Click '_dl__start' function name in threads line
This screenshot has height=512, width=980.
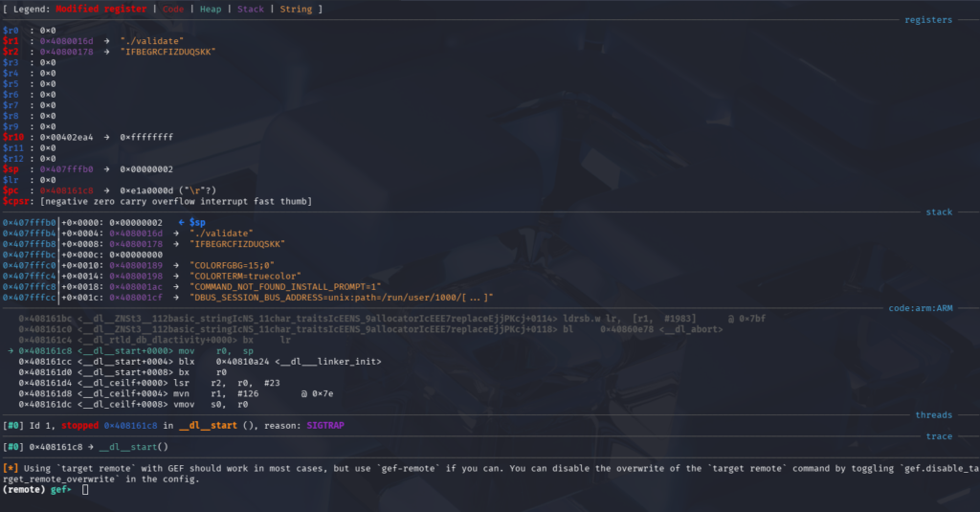pyautogui.click(x=208, y=426)
